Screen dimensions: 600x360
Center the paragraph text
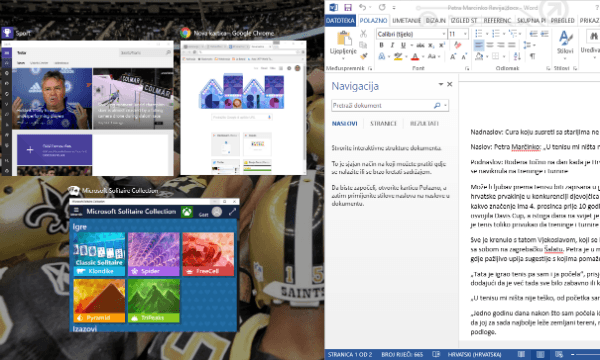(489, 45)
